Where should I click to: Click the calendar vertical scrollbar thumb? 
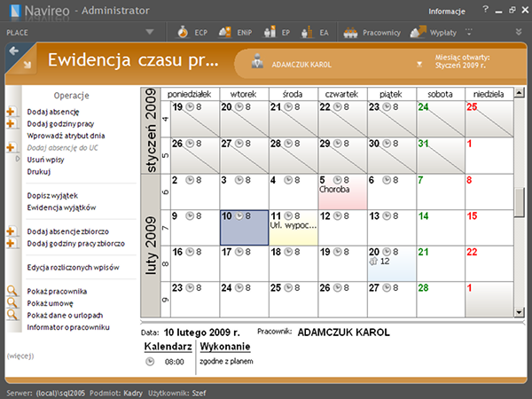click(x=520, y=201)
